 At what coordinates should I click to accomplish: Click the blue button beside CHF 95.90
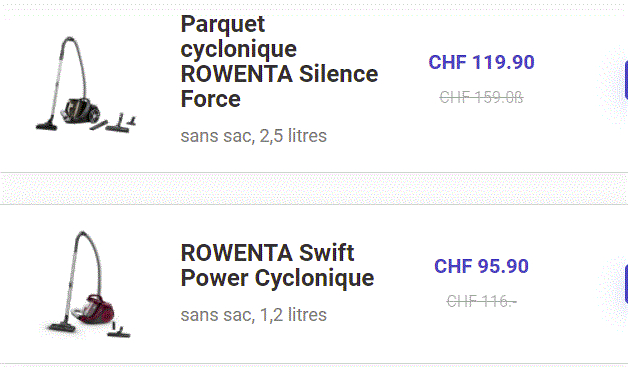[x=626, y=284]
